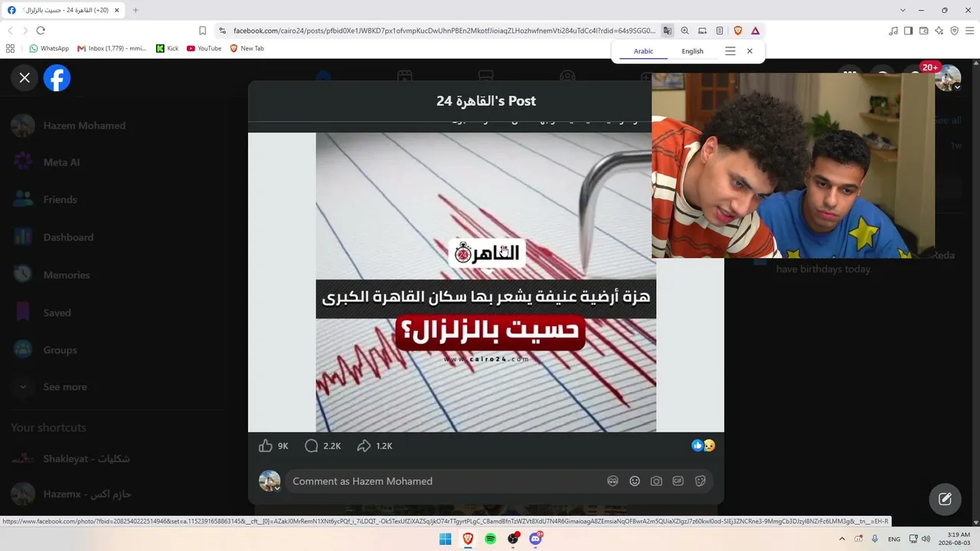Click the new message compose button
The width and height of the screenshot is (980, 551).
click(x=945, y=499)
